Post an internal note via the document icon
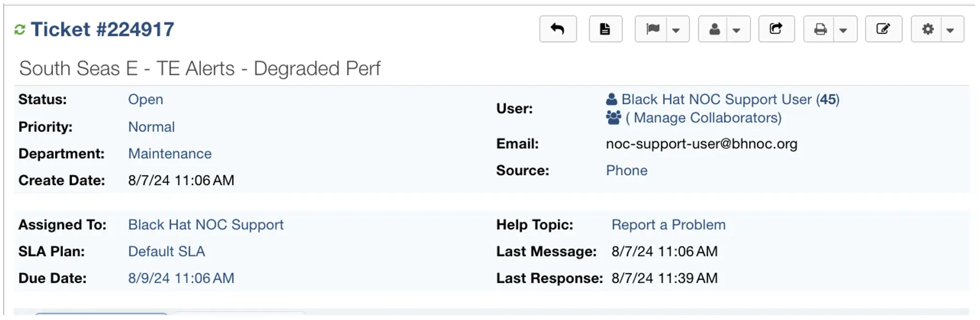Image resolution: width=980 pixels, height=320 pixels. tap(606, 29)
